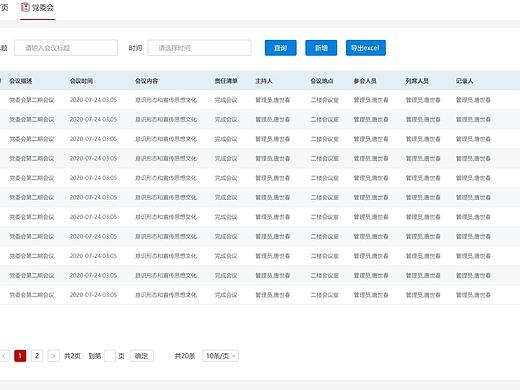The height and width of the screenshot is (390, 520).
Task: Click the 列席人员 column header
Action: tap(417, 81)
